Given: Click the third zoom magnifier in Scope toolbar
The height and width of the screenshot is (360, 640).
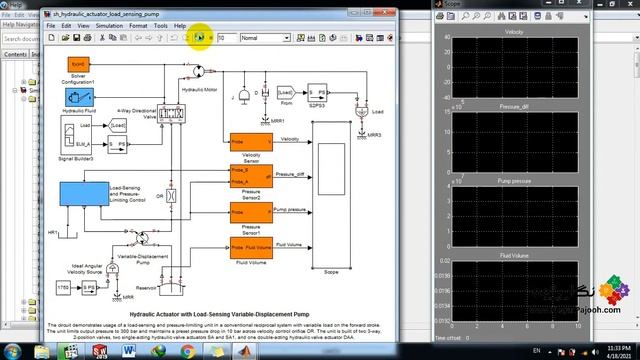Looking at the screenshot, I should [487, 16].
